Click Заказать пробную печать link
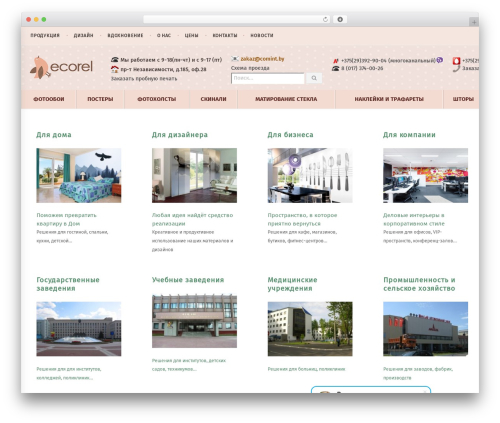 (144, 79)
